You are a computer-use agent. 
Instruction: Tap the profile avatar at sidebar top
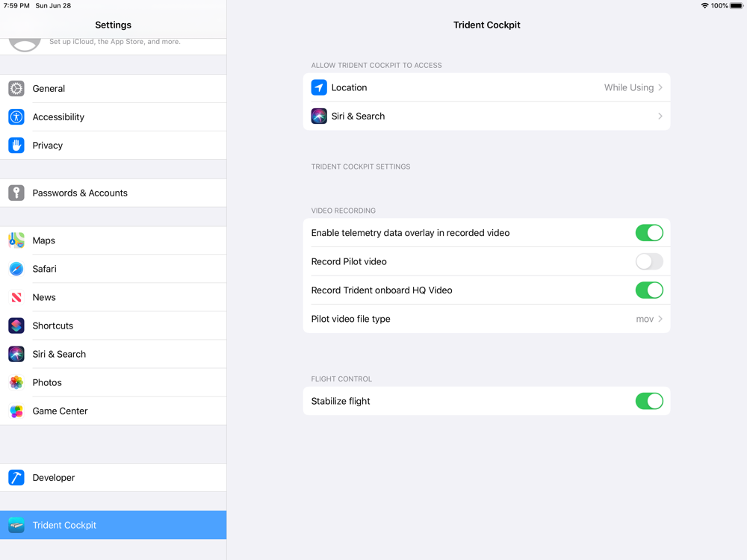(25, 46)
